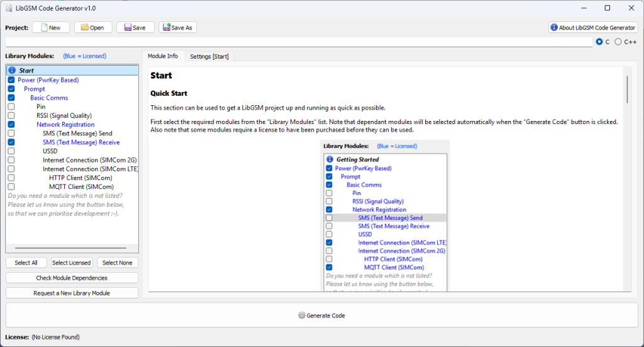Click the (No License Found) status text
Image resolution: width=644 pixels, height=347 pixels.
point(56,337)
